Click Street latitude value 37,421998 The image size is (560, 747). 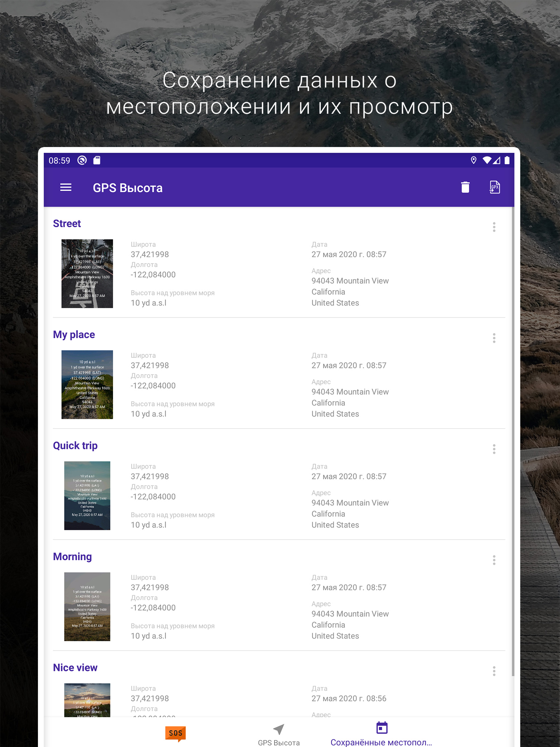coord(150,254)
